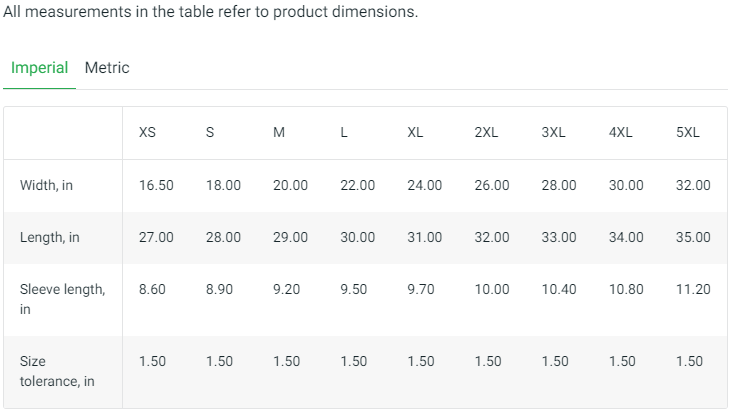
Task: Click the 5XL sleeve length value 11.20
Action: (693, 289)
